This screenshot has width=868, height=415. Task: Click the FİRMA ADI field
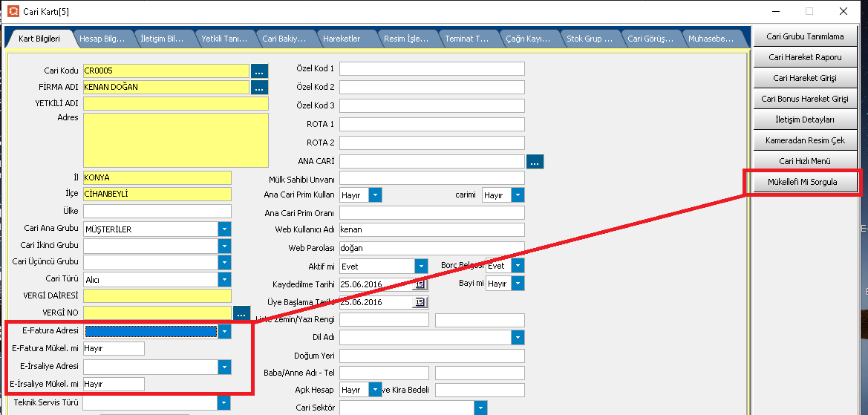point(166,88)
